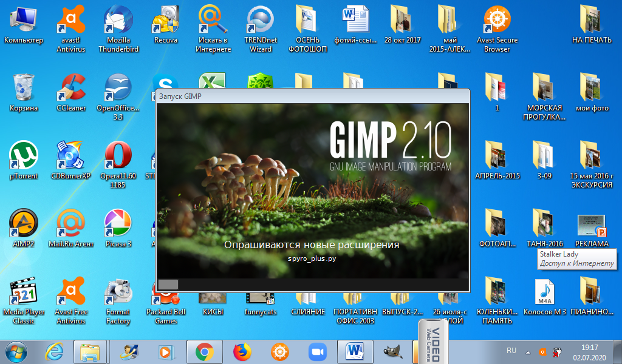Select the ЮЛЕНЬКИ... ПАМЯТЬ folder

497,301
